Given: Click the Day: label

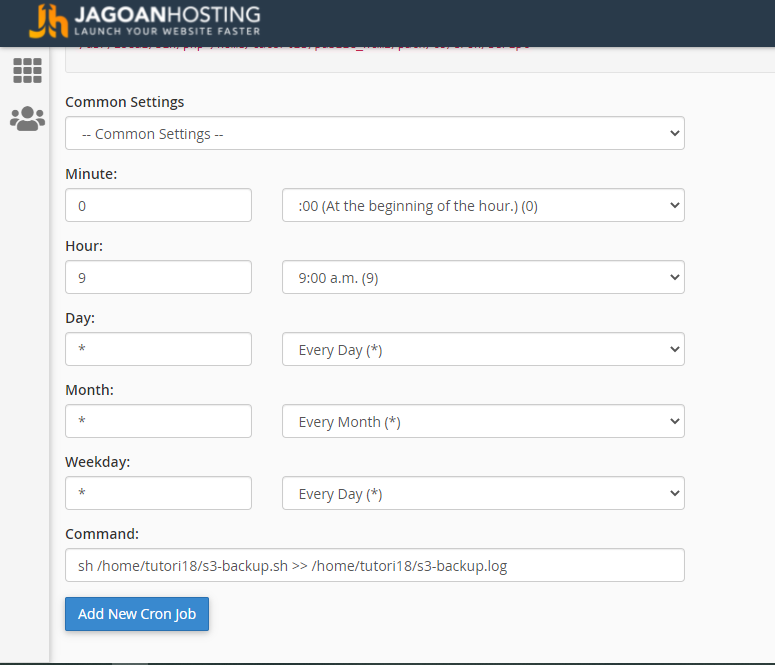Looking at the screenshot, I should tap(80, 318).
